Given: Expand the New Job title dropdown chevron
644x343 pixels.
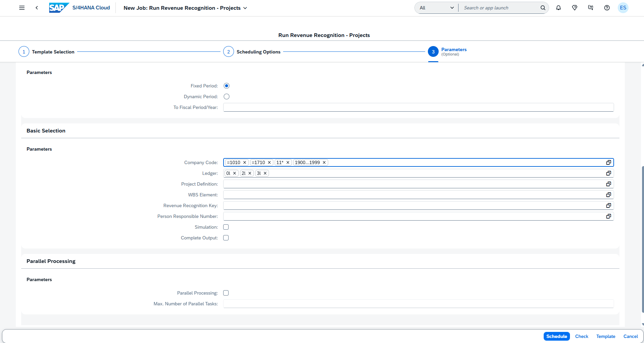Looking at the screenshot, I should (245, 8).
